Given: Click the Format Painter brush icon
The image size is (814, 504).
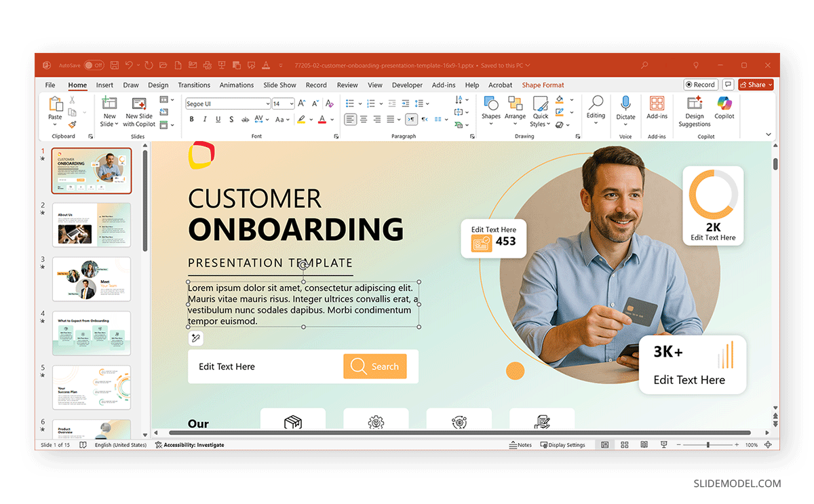Looking at the screenshot, I should tap(72, 125).
